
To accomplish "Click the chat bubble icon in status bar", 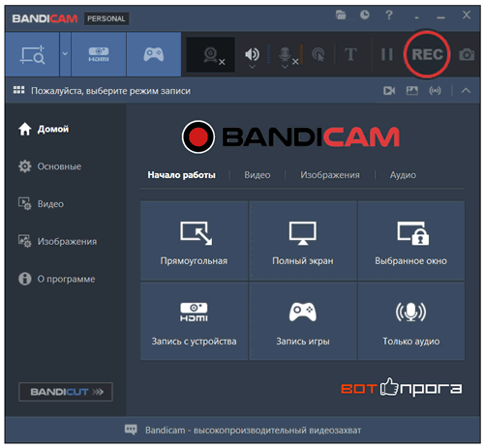I will click(131, 430).
